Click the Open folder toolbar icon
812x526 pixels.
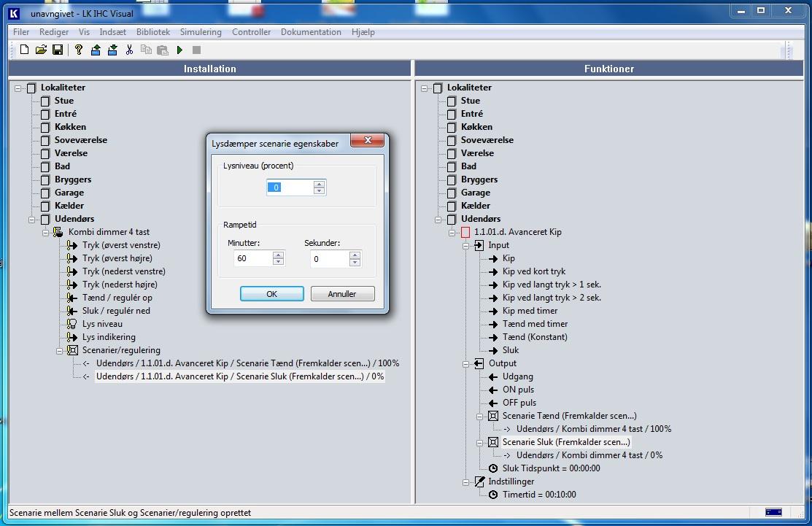click(41, 50)
